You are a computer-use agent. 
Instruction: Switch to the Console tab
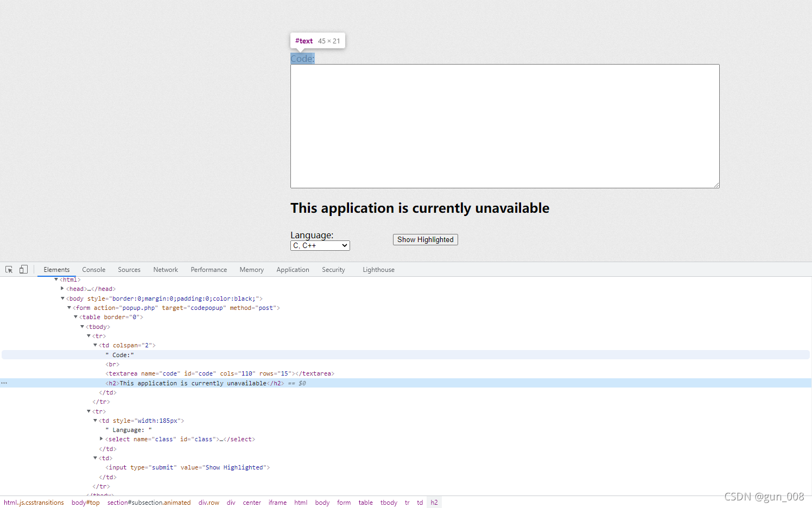pyautogui.click(x=94, y=270)
